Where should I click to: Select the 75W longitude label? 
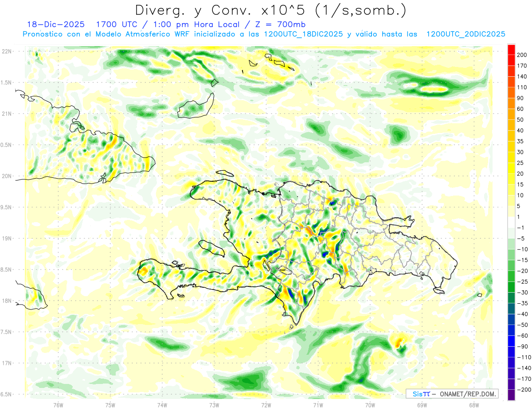(110, 405)
